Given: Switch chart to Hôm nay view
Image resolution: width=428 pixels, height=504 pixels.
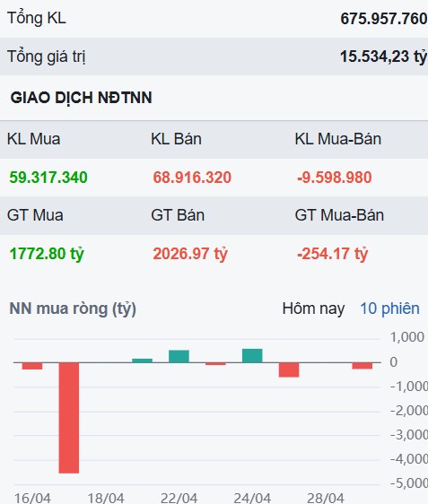Looking at the screenshot, I should pos(313,308).
